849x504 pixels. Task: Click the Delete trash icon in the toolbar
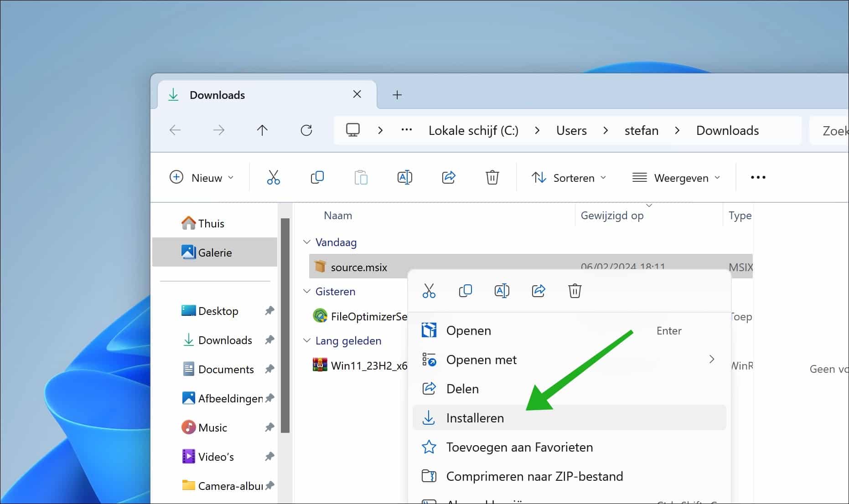coord(492,177)
